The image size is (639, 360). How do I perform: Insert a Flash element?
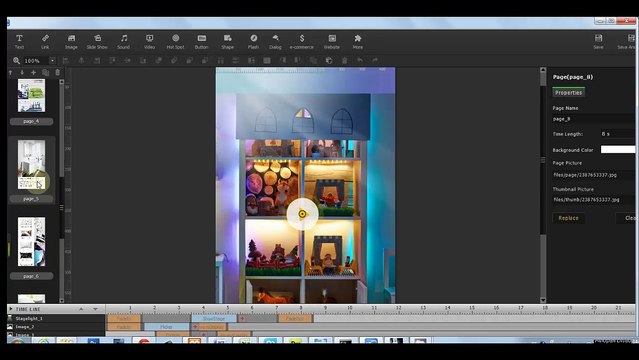(x=253, y=42)
